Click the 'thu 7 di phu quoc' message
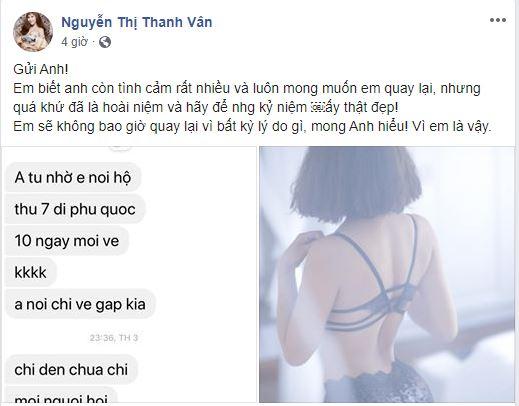 (75, 209)
